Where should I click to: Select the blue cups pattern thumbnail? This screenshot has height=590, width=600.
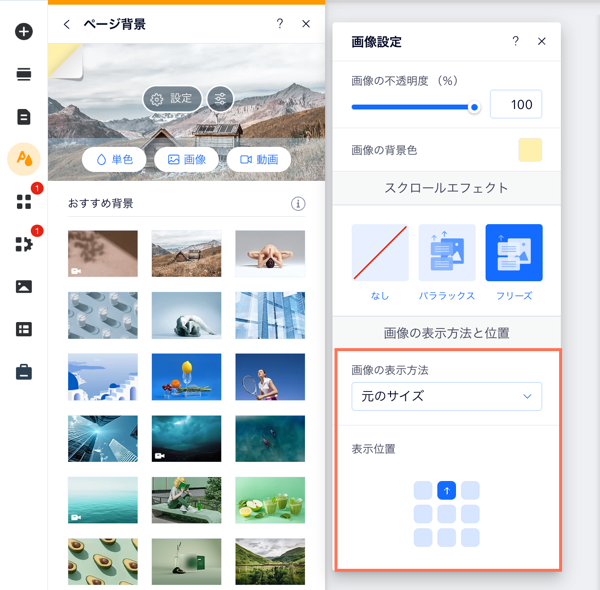(x=103, y=315)
